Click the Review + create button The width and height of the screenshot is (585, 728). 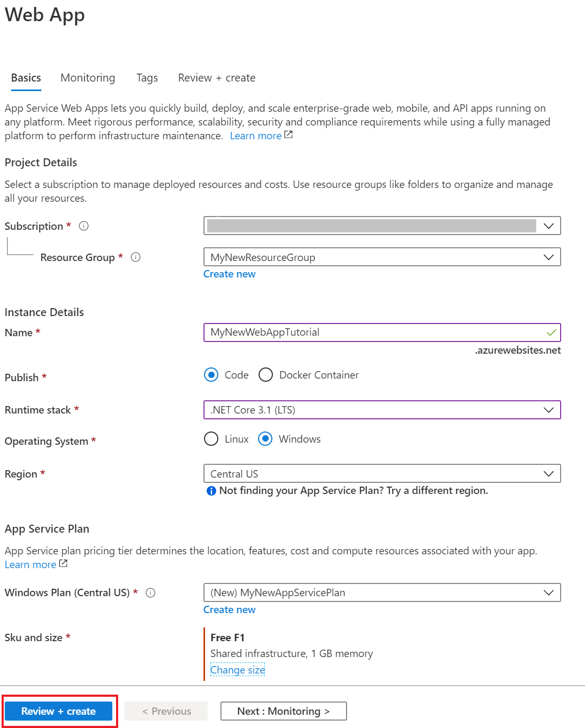58,711
